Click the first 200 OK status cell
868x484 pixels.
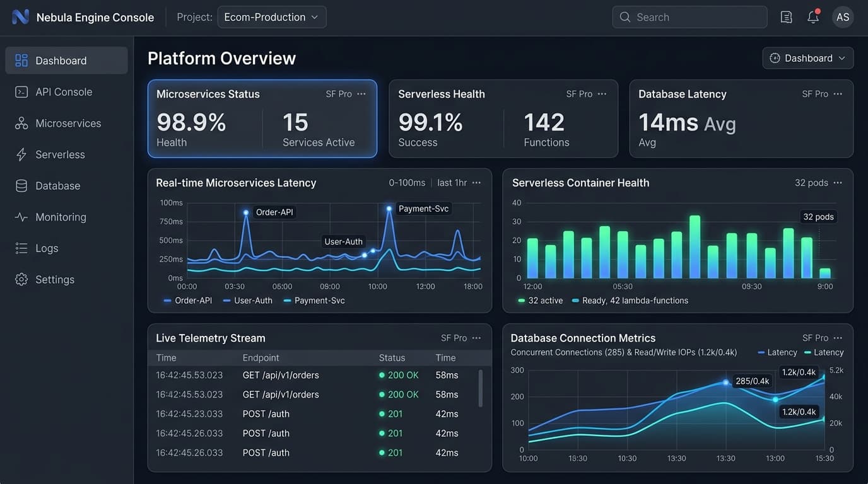coord(399,375)
